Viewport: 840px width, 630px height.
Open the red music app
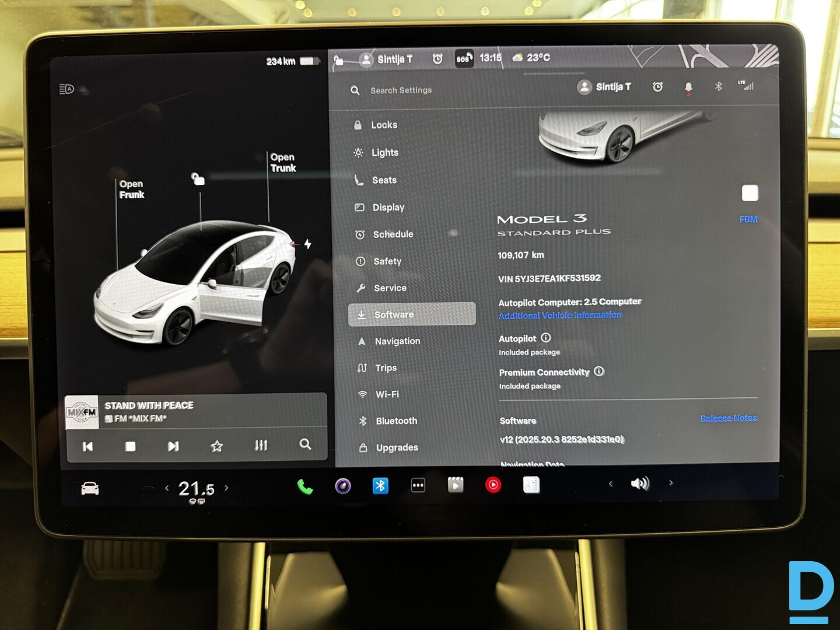(494, 485)
